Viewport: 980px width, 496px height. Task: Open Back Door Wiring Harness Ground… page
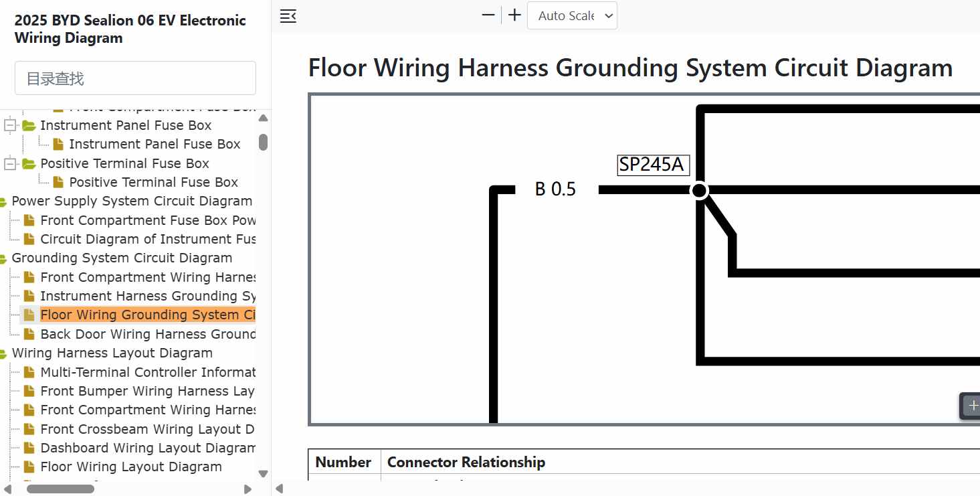(148, 334)
